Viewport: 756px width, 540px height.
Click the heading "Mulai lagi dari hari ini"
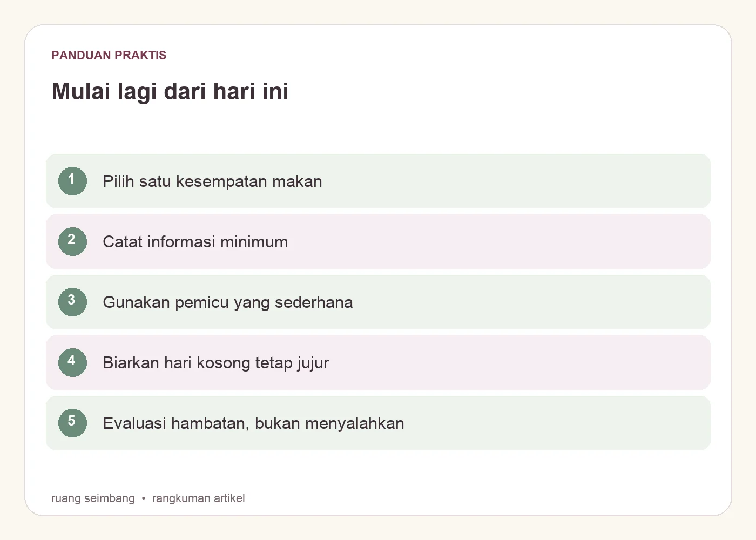coord(170,91)
